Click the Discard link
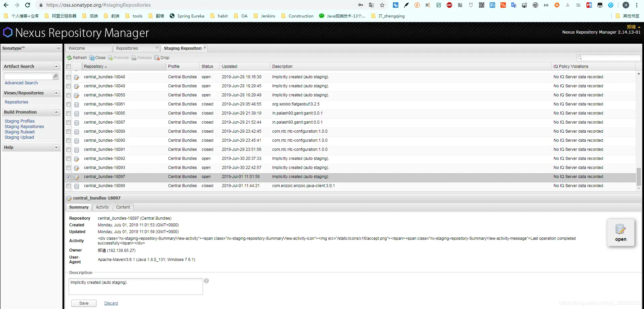Image resolution: width=644 pixels, height=309 pixels. pyautogui.click(x=111, y=303)
